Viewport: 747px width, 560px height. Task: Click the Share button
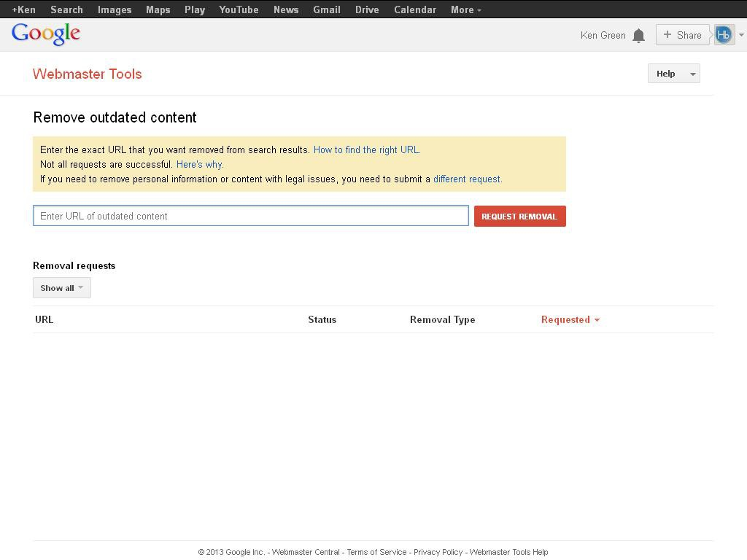pos(682,35)
